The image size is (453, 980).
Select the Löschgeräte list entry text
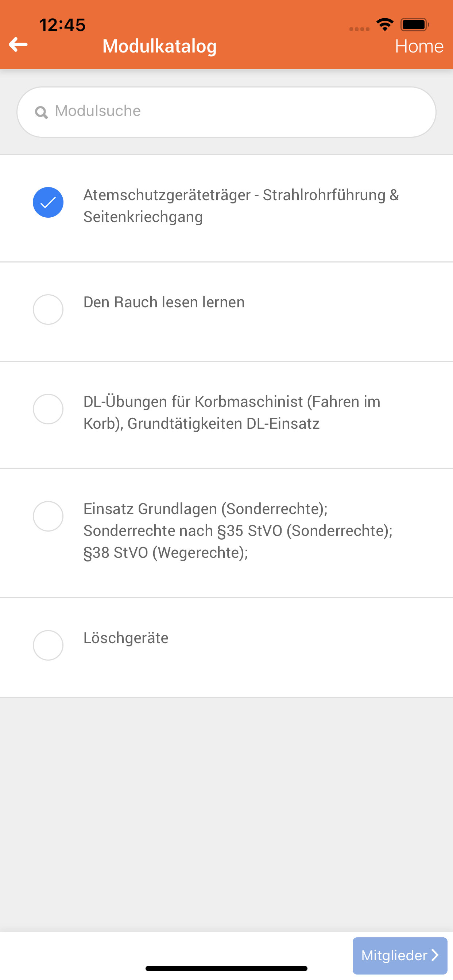point(125,638)
